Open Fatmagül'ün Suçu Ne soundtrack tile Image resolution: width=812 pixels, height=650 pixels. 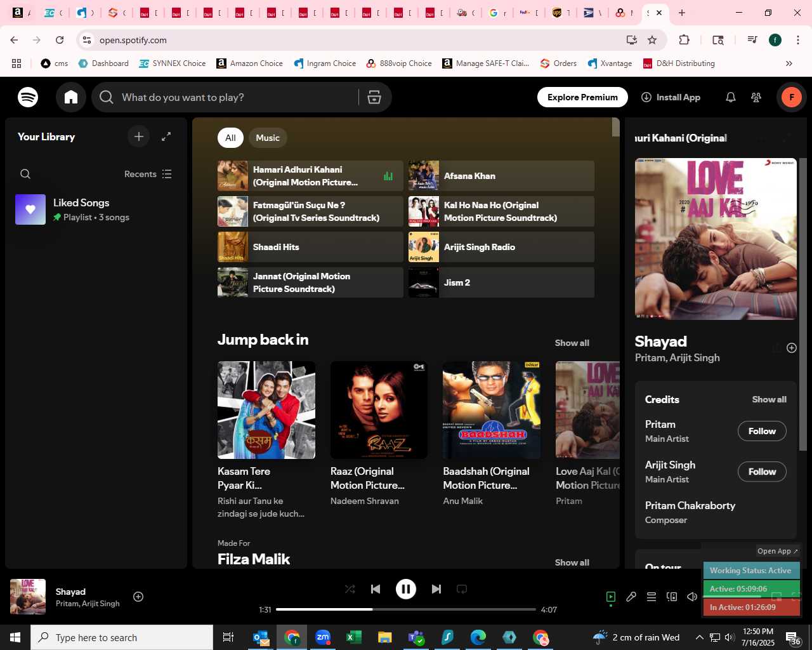[x=310, y=211]
